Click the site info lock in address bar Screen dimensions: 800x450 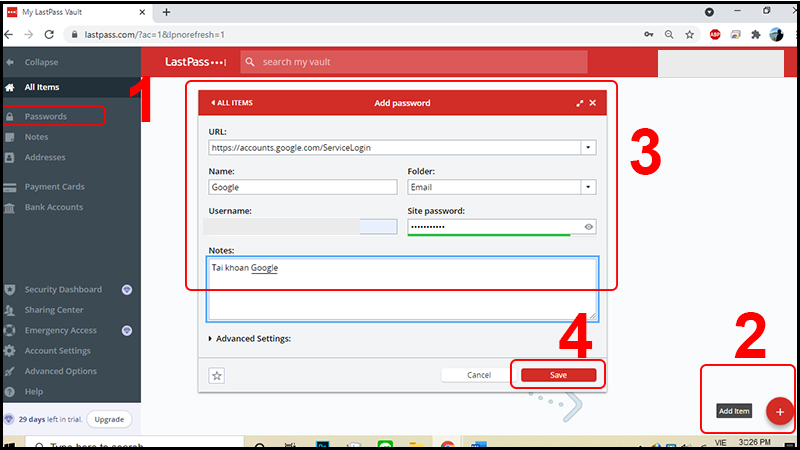[x=74, y=35]
